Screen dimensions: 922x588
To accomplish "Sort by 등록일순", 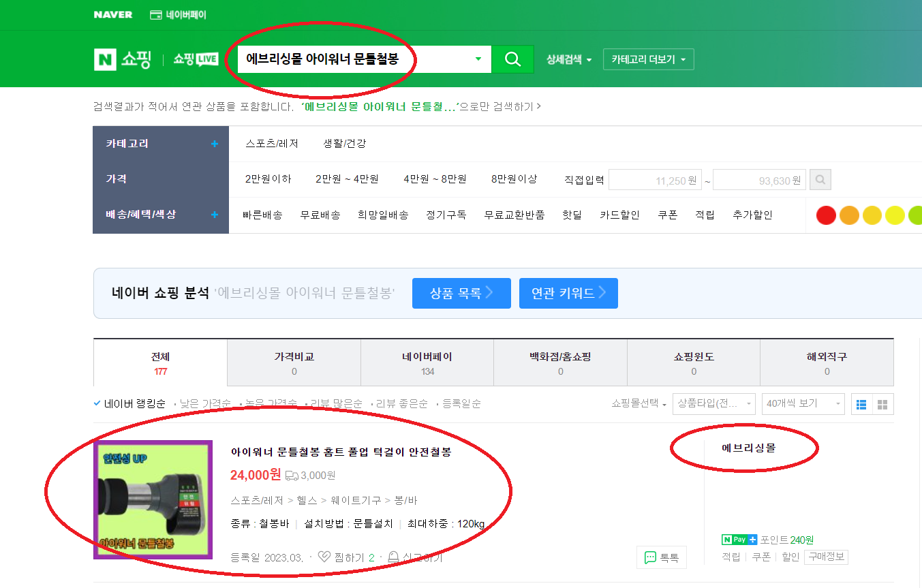I will pos(461,403).
